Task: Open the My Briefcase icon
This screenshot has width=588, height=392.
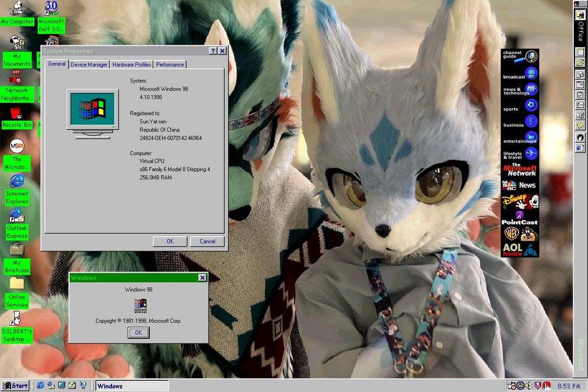Action: 17,258
